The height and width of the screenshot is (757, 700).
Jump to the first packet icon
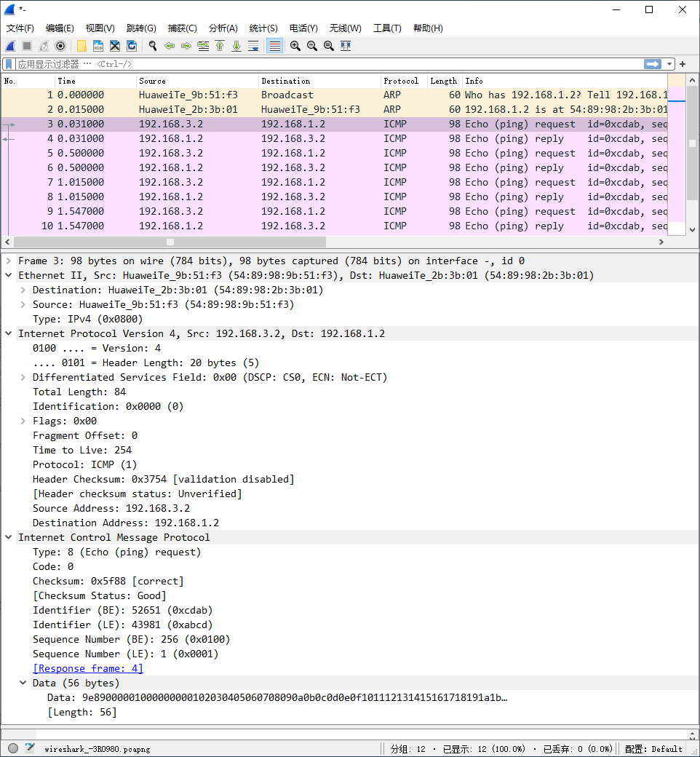[220, 46]
